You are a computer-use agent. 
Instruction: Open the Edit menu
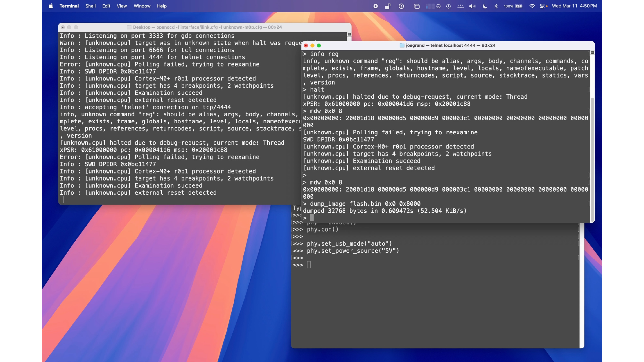tap(106, 6)
